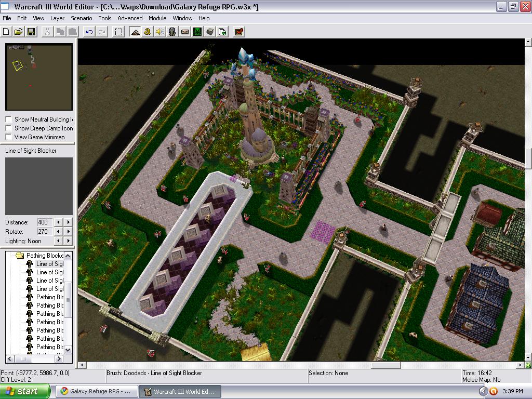Click the 'Selection: None' status text
The height and width of the screenshot is (399, 532).
328,373
